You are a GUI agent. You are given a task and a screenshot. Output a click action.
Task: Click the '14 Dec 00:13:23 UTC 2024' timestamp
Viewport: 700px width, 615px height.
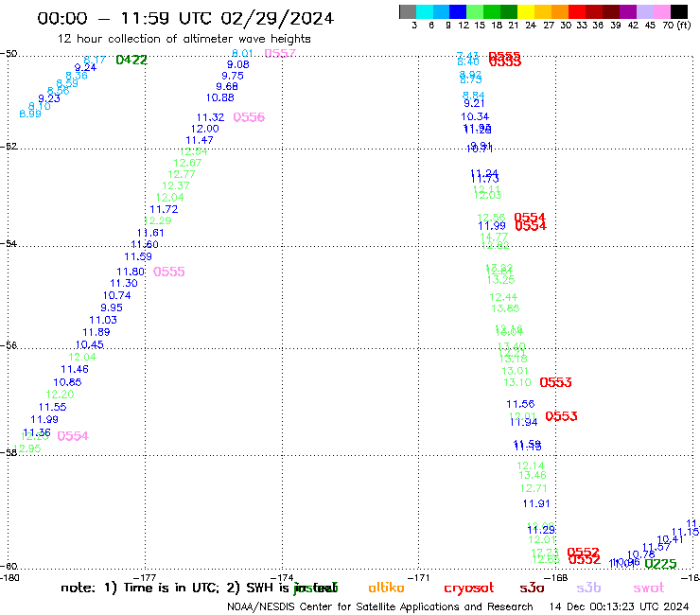[x=619, y=606]
